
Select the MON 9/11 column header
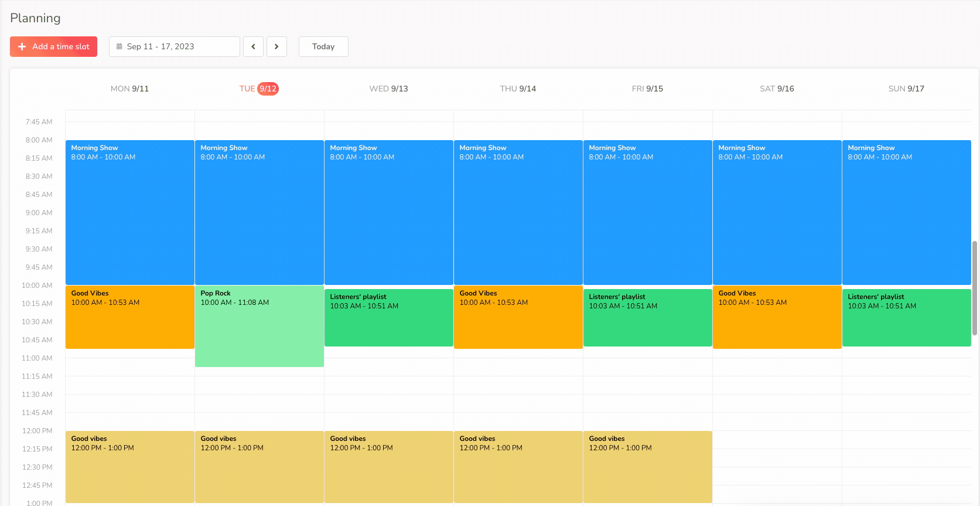coord(129,89)
